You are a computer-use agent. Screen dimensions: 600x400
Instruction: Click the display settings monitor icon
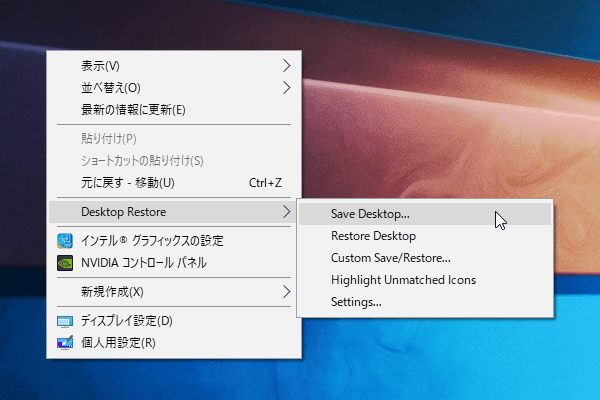point(65,321)
